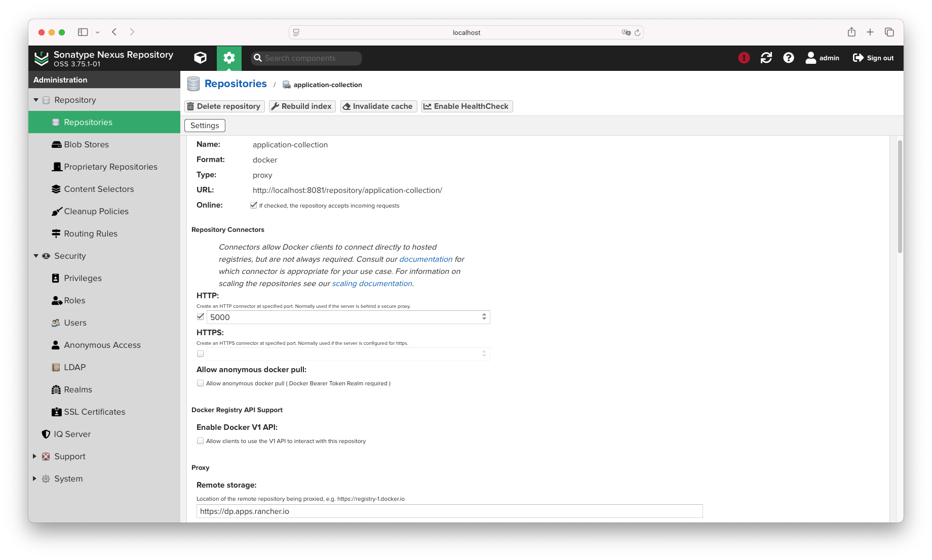Enable Allow anonymous docker pull checkbox
Viewport: 932px width, 560px height.
tap(201, 383)
